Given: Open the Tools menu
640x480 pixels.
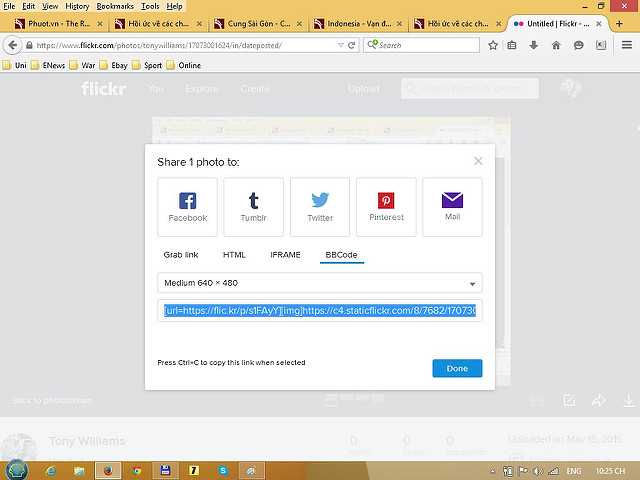Looking at the screenshot, I should (x=150, y=6).
